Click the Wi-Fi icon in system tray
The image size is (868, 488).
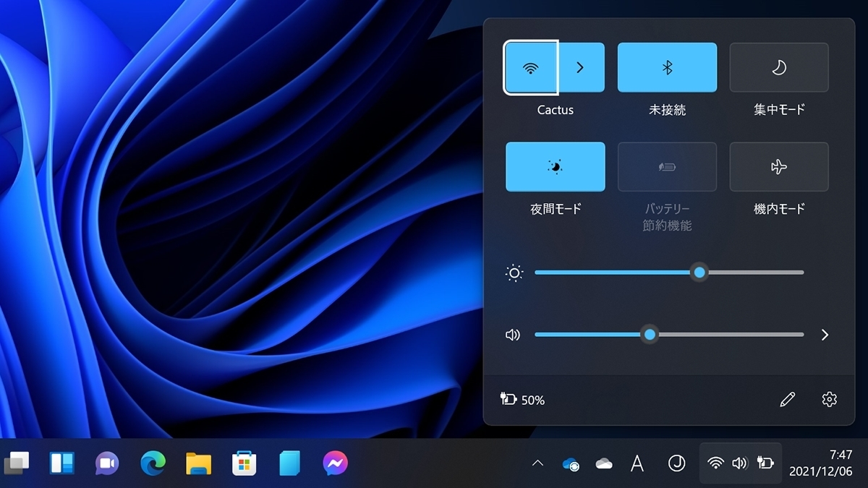[x=715, y=463]
